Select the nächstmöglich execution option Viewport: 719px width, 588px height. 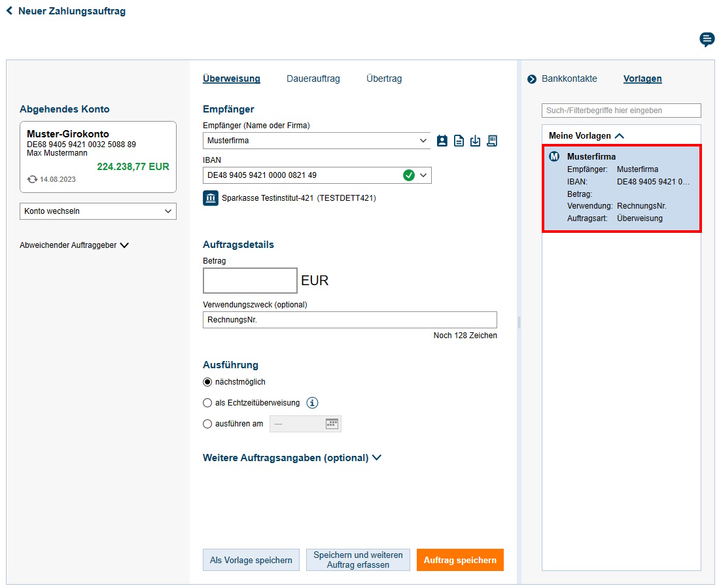pyautogui.click(x=208, y=382)
